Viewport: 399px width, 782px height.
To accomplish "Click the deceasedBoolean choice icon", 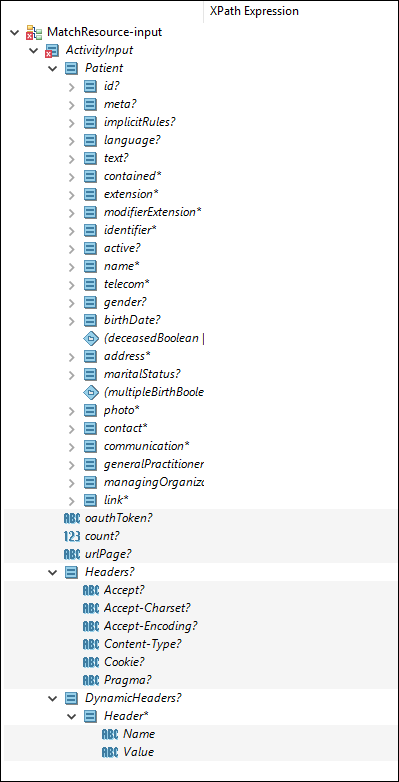I will [x=90, y=339].
